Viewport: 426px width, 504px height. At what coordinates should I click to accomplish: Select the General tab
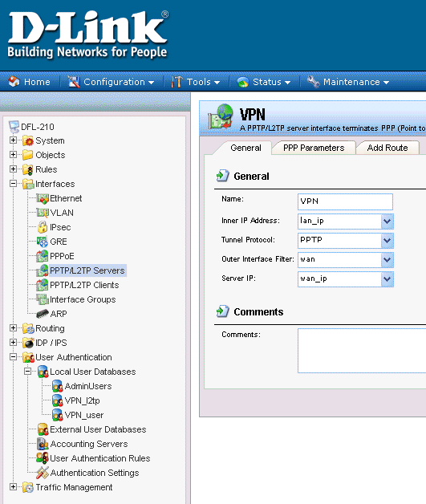245,148
